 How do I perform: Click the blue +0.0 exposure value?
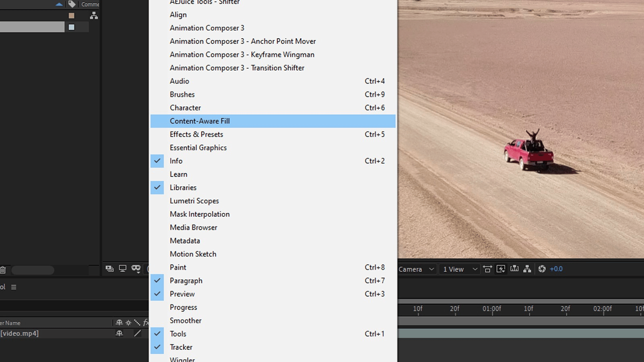556,269
